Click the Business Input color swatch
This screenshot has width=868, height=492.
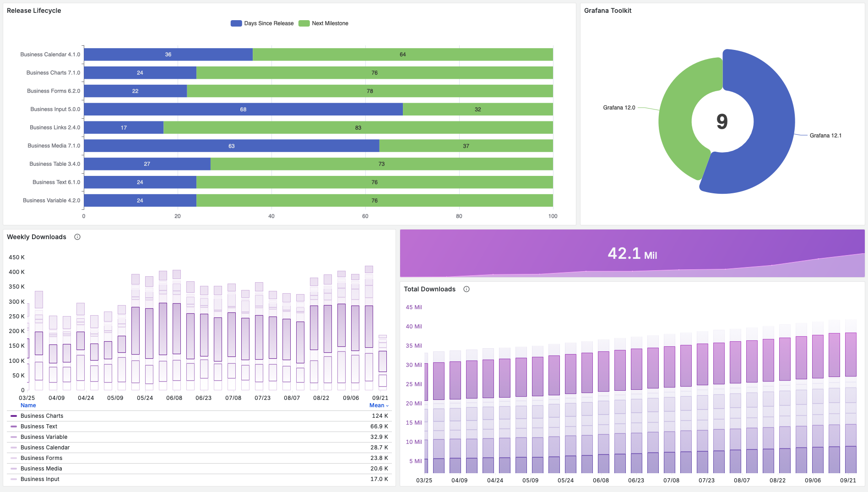point(14,479)
